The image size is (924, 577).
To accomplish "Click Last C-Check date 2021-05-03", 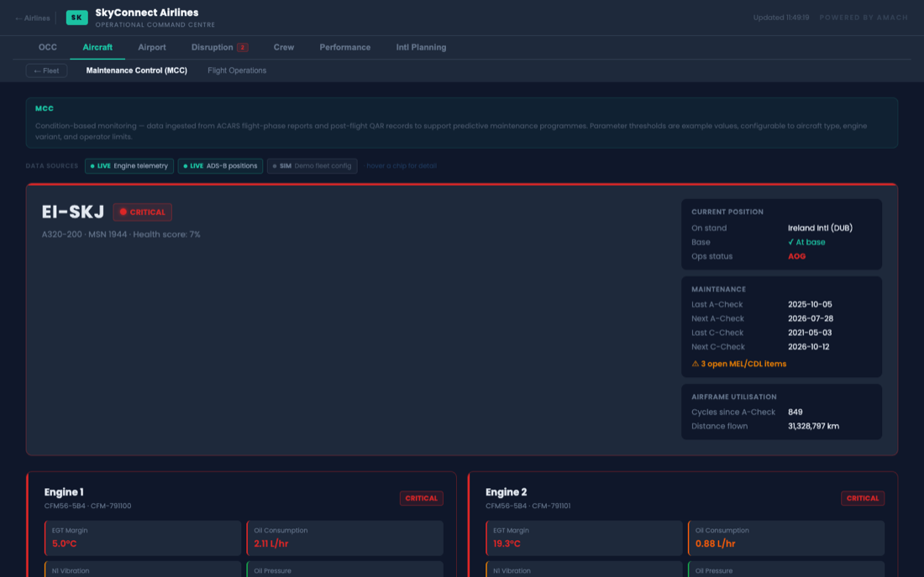I will (x=811, y=333).
